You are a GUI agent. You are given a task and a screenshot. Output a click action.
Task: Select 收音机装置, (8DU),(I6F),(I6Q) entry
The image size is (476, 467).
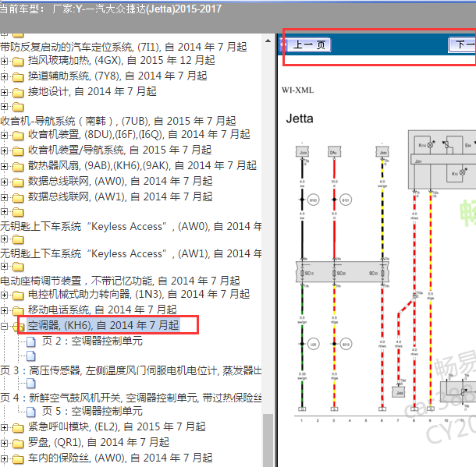(x=139, y=134)
